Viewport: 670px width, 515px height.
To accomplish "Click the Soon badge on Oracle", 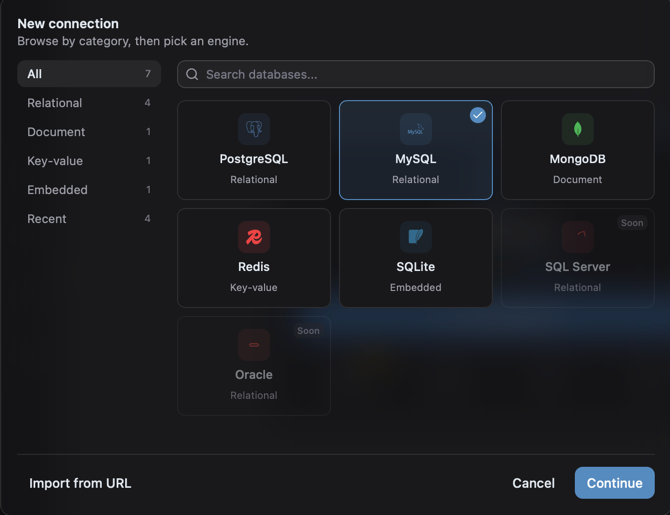I will pos(308,331).
